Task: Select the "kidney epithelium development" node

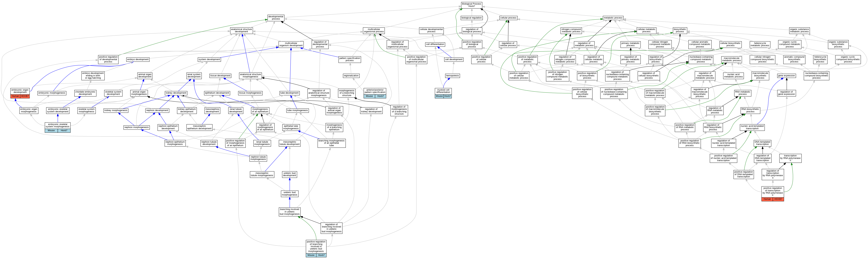Action: point(187,110)
